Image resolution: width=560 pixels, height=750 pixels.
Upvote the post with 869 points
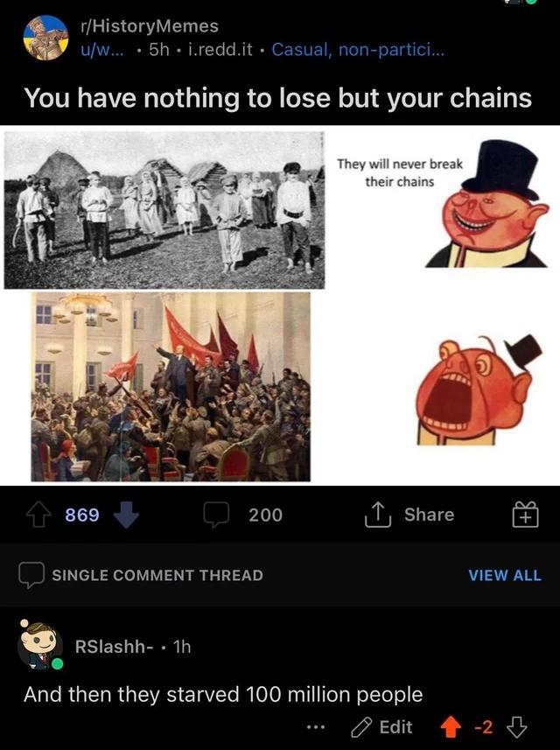38,515
